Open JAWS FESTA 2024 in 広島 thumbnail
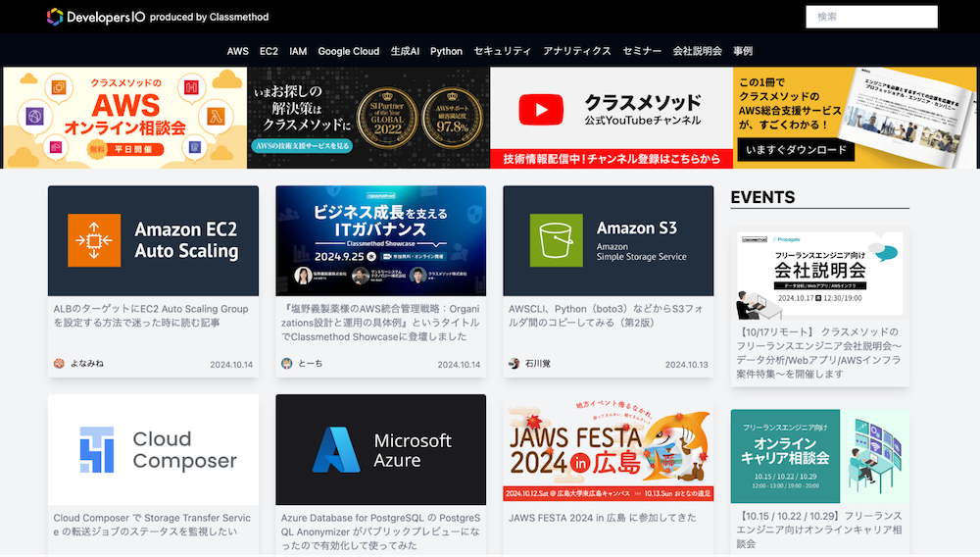This screenshot has width=980, height=557. (609, 449)
